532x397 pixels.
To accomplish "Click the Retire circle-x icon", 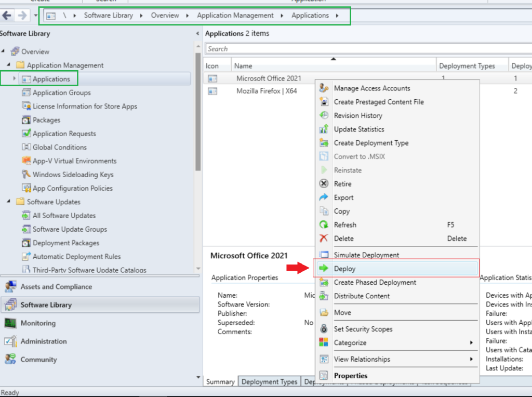I will [x=324, y=183].
